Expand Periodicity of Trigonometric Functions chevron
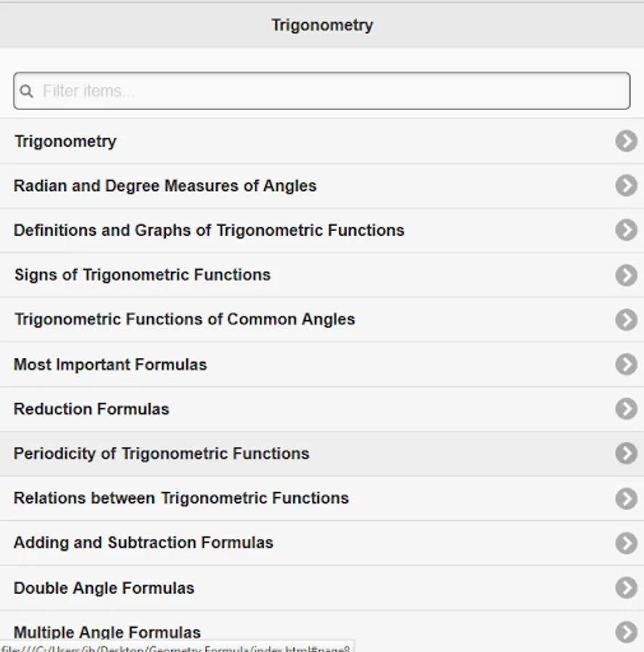This screenshot has width=644, height=652. (x=626, y=454)
